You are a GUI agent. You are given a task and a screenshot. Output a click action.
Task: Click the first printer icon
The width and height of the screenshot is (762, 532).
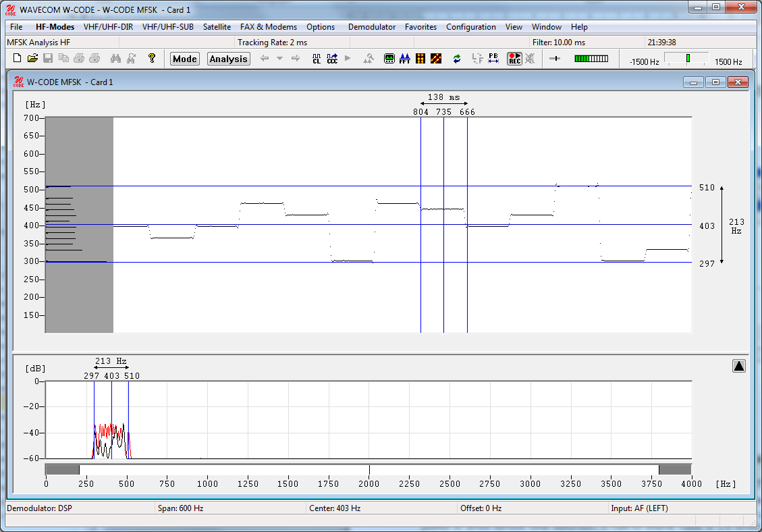tap(79, 58)
